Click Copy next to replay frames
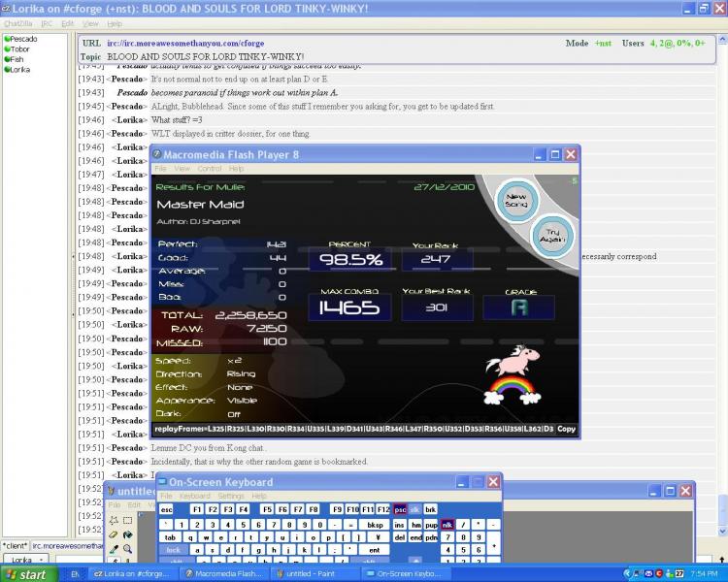728x582 pixels. pos(566,429)
